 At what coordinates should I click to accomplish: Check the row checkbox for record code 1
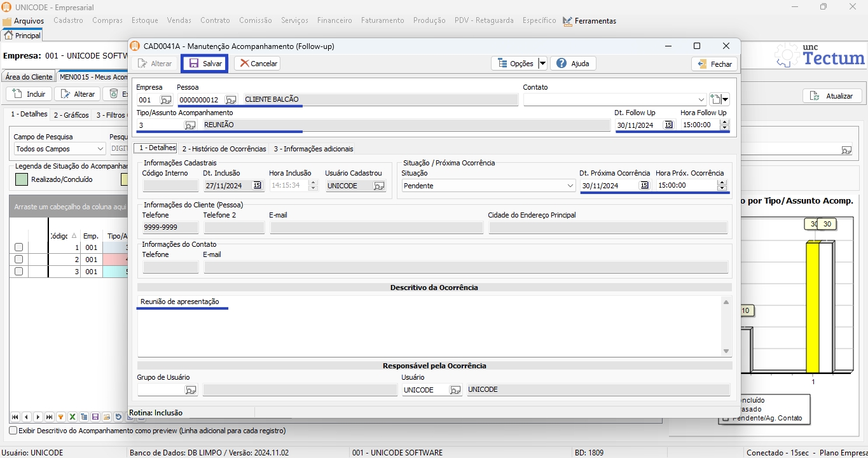point(18,247)
